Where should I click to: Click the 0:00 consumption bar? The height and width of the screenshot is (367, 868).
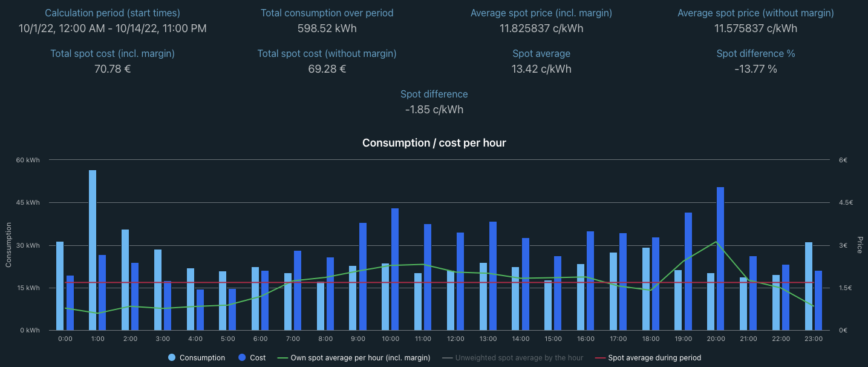(x=60, y=286)
